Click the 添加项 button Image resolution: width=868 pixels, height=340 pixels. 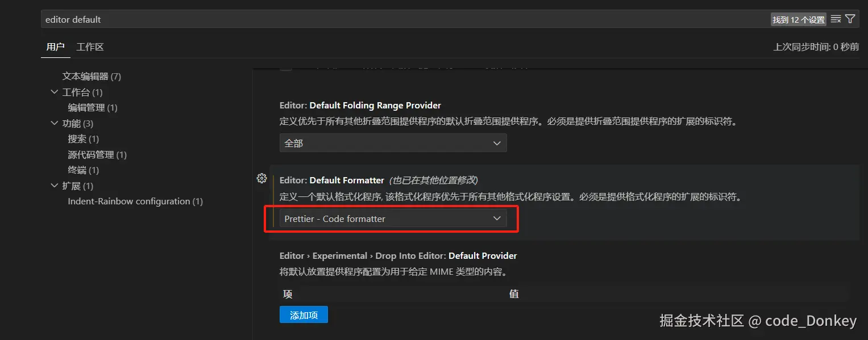coord(303,314)
